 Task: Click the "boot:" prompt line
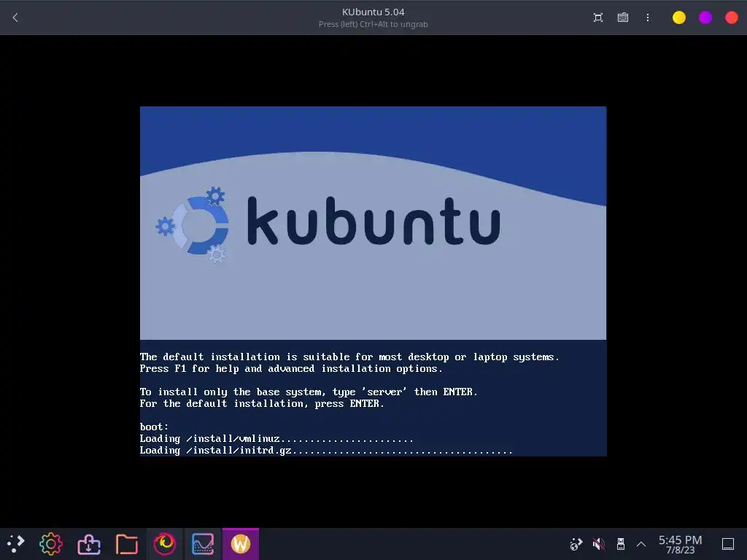point(154,427)
